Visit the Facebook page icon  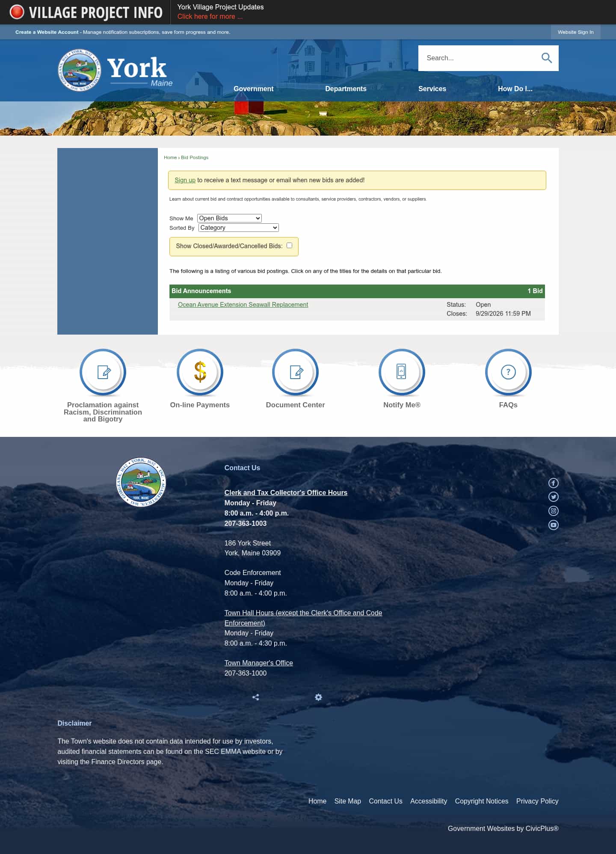tap(554, 483)
